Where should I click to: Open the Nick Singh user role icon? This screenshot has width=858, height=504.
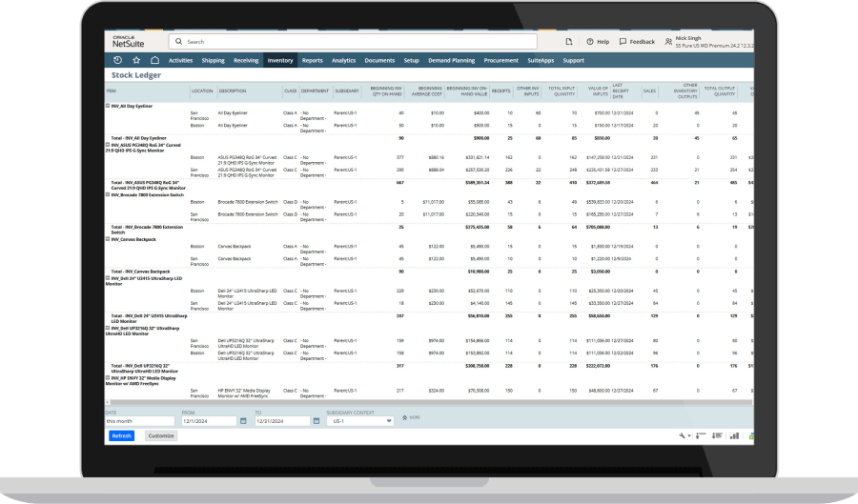point(668,42)
